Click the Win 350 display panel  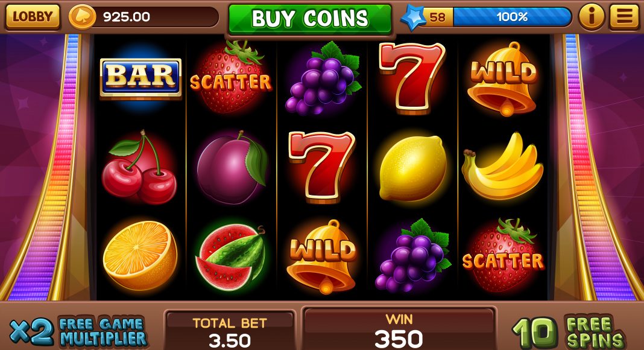pos(399,329)
